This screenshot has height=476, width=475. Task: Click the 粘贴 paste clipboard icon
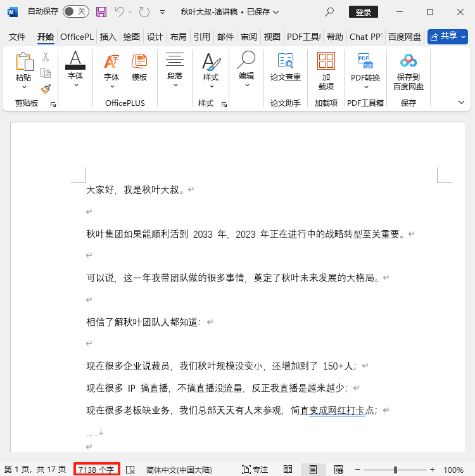pyautogui.click(x=24, y=61)
